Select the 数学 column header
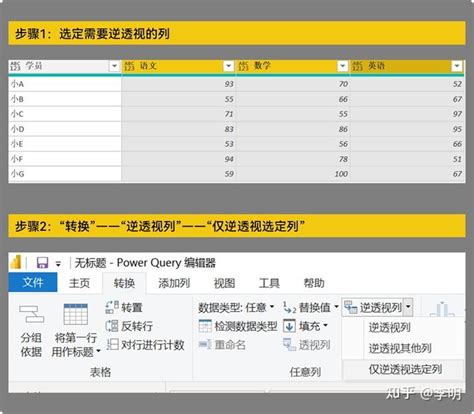The height and width of the screenshot is (414, 474). pos(293,66)
